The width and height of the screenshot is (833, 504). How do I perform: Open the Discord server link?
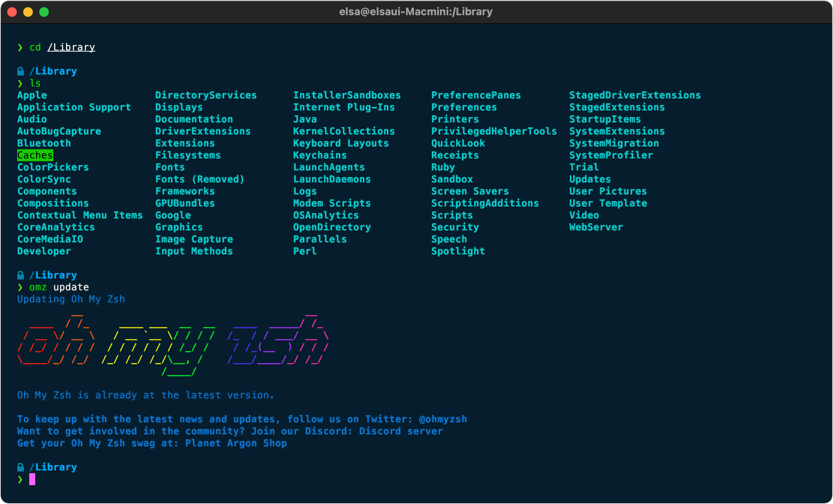pos(401,431)
